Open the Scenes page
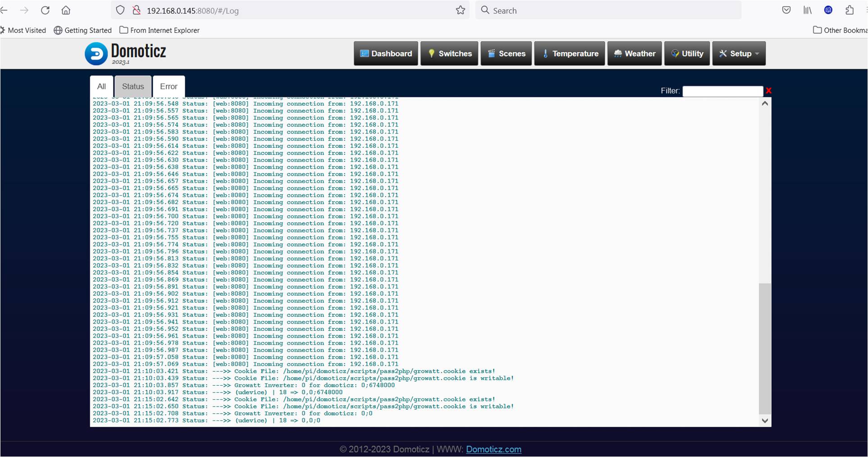The image size is (868, 457). point(506,53)
